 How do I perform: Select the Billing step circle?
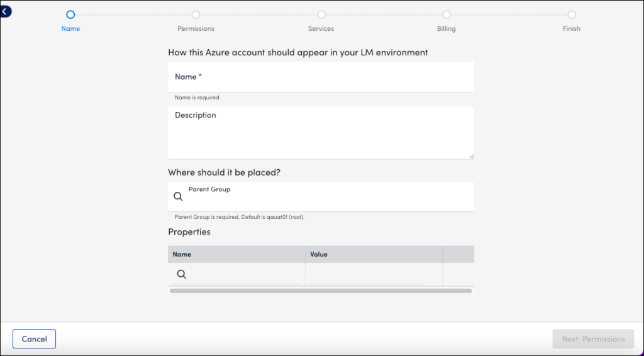[x=447, y=15]
